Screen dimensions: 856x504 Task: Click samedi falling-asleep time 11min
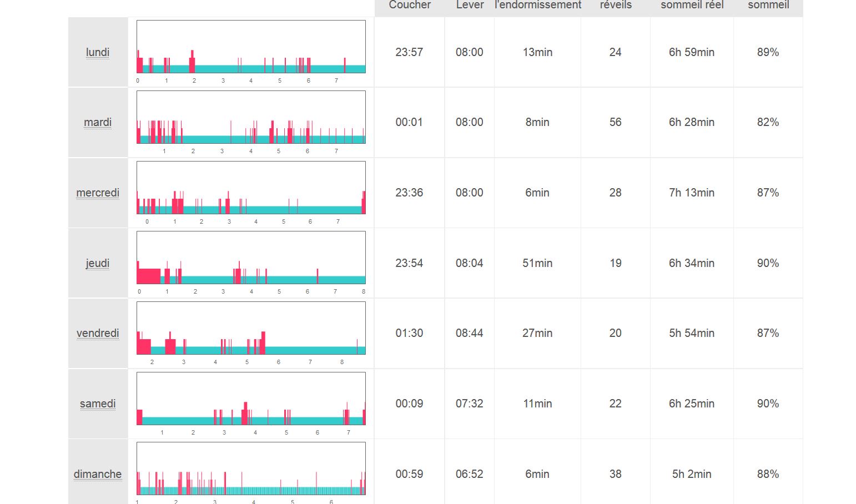tap(537, 404)
